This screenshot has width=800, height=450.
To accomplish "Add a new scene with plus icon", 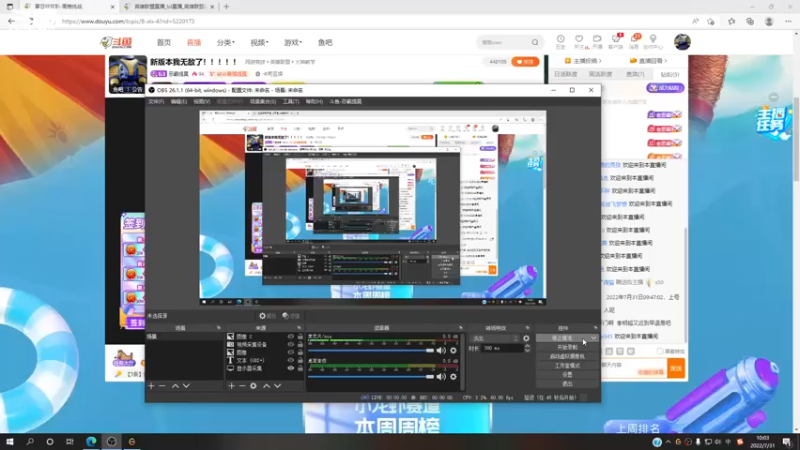I will tap(151, 386).
